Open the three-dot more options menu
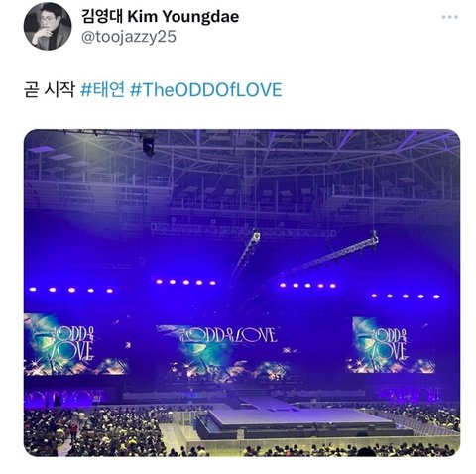This screenshot has height=474, width=476. click(449, 17)
